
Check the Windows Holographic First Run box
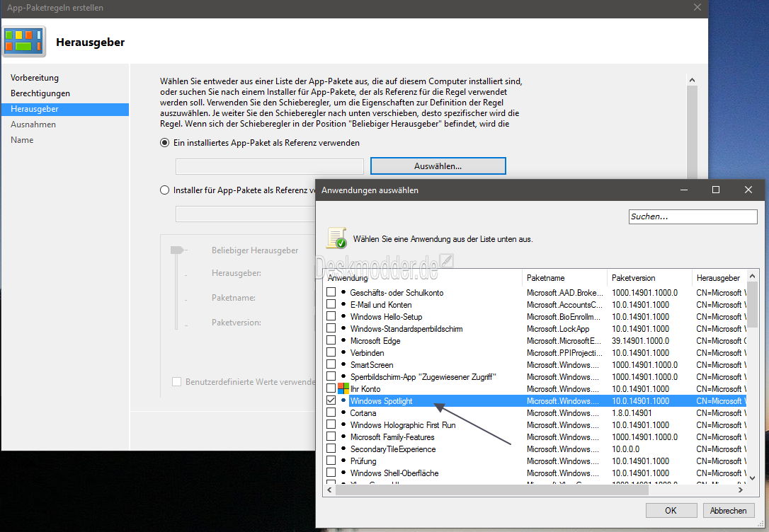point(331,424)
